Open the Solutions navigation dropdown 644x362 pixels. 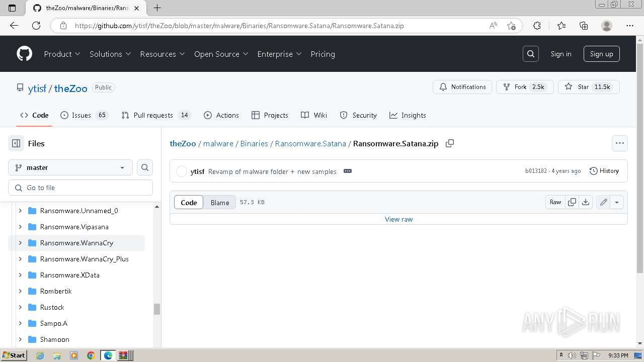click(x=110, y=54)
